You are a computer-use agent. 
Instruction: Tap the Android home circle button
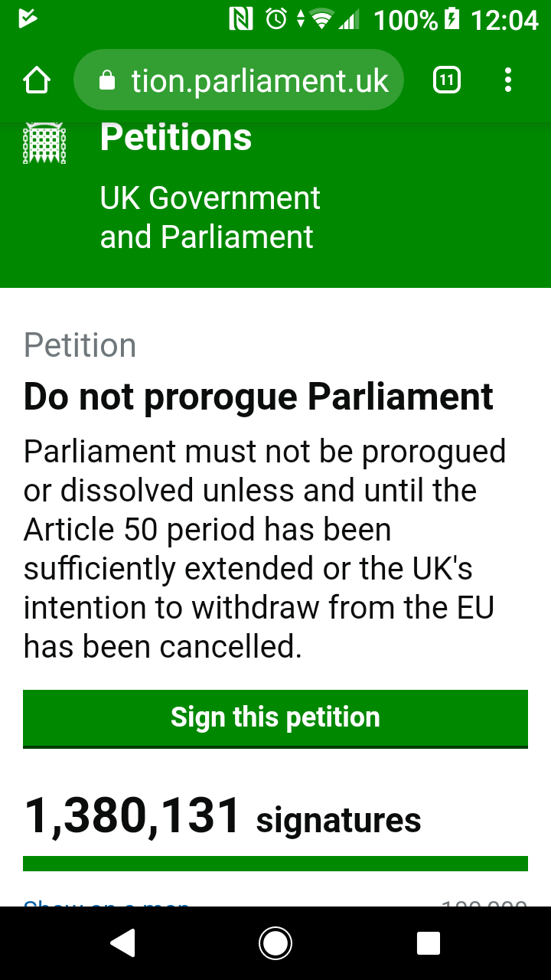click(x=275, y=943)
